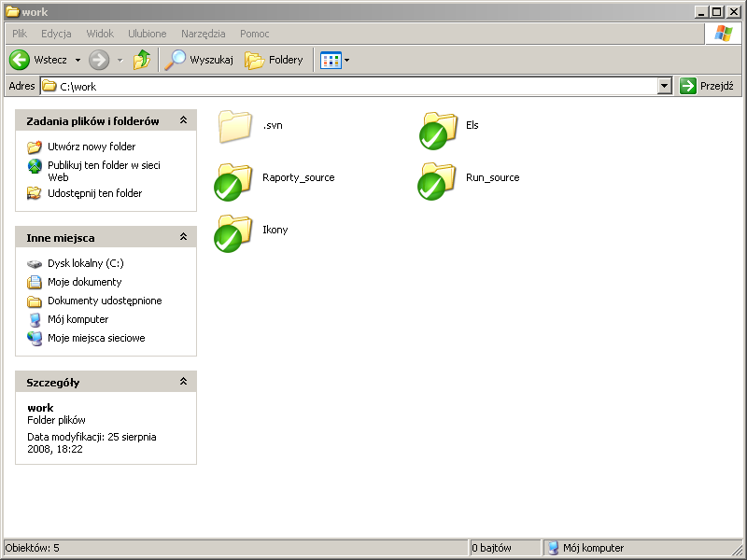
Task: Collapse the Zadania plików i folderów panel
Action: (183, 120)
